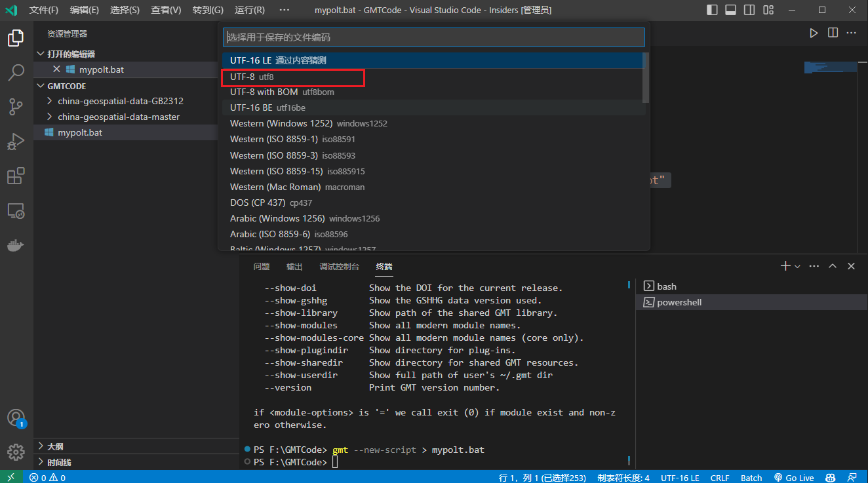Image resolution: width=868 pixels, height=483 pixels.
Task: Close mypolt.bat in open editors list
Action: click(56, 69)
